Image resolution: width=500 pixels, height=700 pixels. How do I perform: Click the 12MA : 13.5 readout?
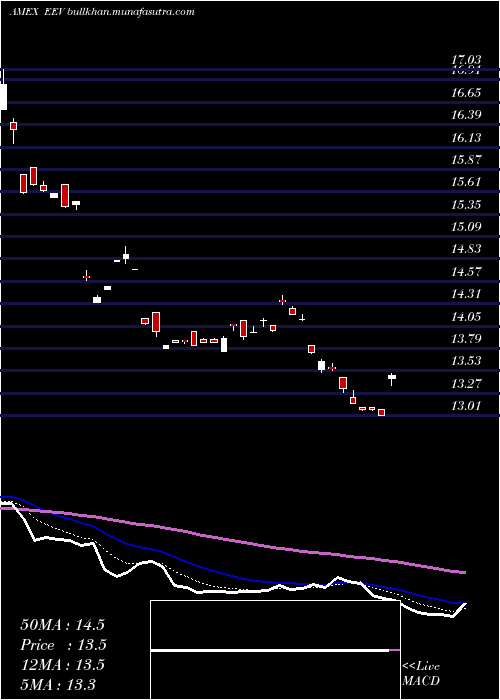click(62, 665)
